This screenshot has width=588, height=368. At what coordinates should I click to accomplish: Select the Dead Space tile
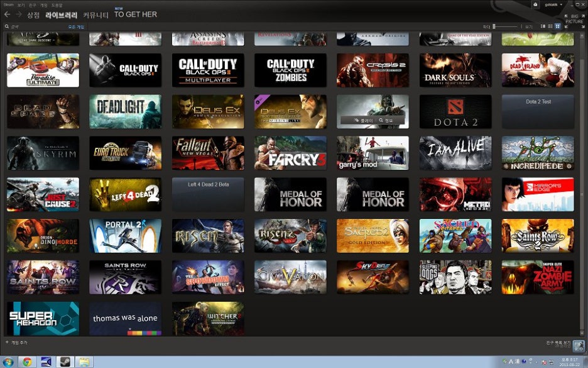coord(43,111)
